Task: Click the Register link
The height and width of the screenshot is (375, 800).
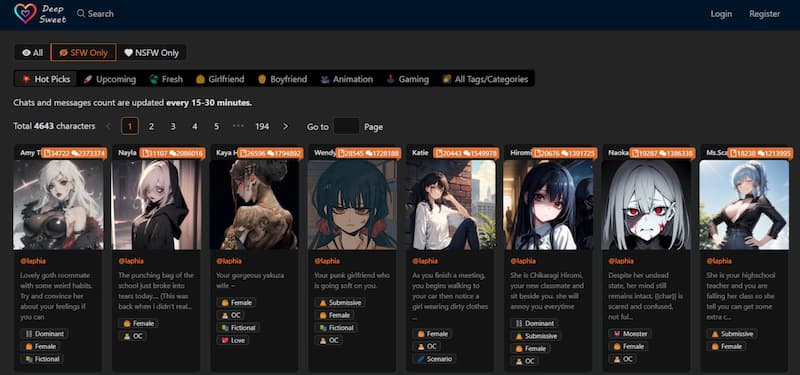Action: pos(764,14)
